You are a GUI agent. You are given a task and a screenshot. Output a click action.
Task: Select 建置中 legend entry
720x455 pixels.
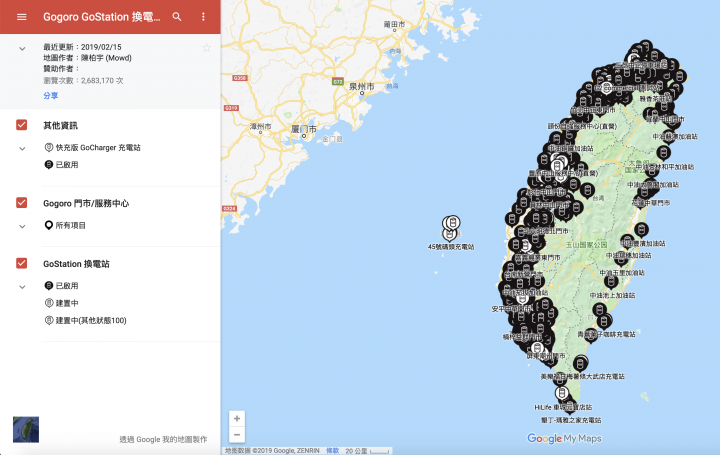(67, 303)
